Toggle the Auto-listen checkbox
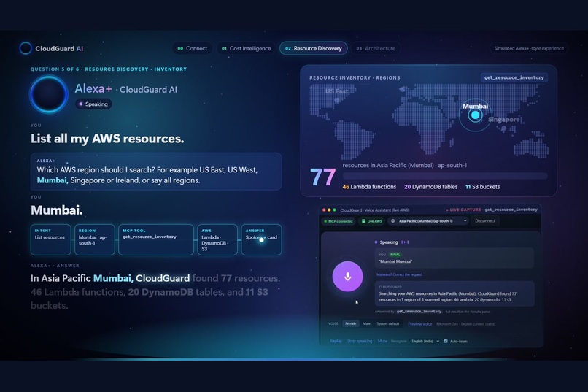Screen dimensions: 588x392 click(446, 342)
